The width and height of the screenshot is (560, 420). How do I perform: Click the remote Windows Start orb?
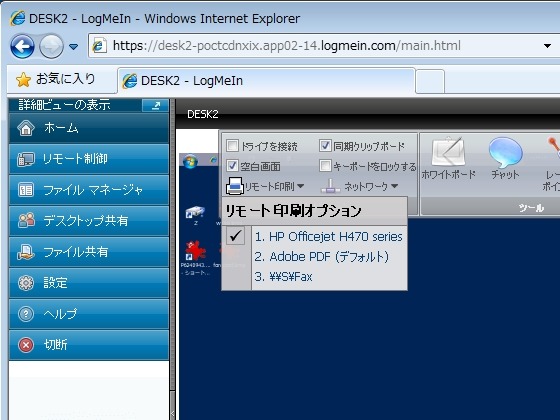point(190,162)
